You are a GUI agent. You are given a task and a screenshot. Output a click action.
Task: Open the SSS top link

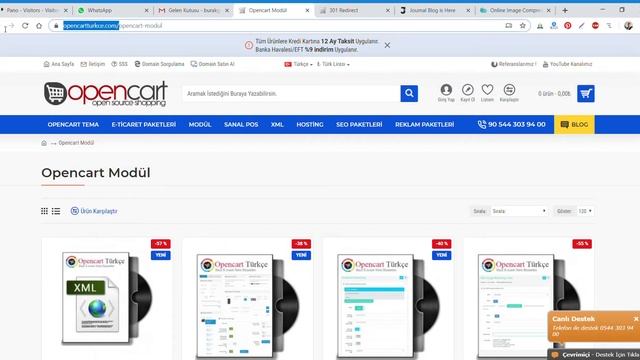(x=120, y=64)
